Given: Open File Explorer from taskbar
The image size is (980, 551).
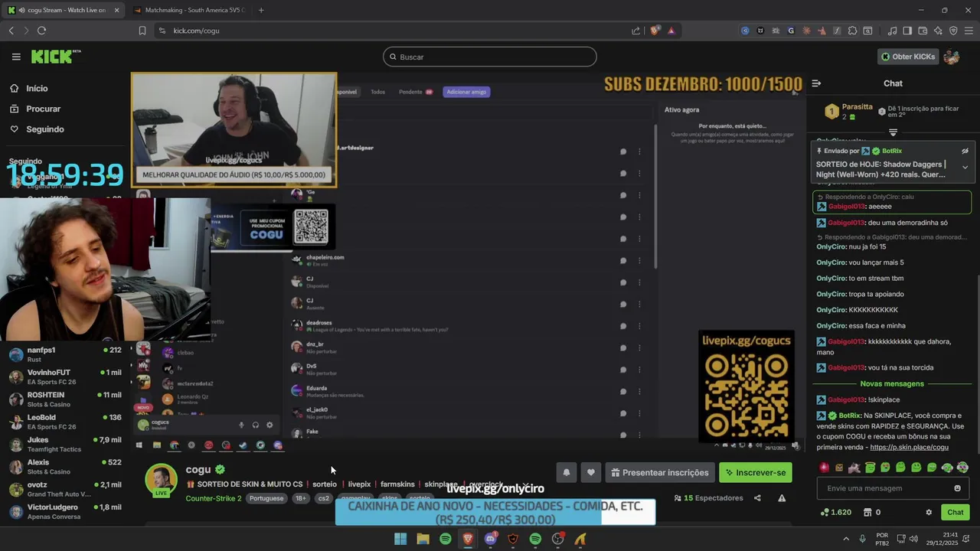Looking at the screenshot, I should [423, 539].
